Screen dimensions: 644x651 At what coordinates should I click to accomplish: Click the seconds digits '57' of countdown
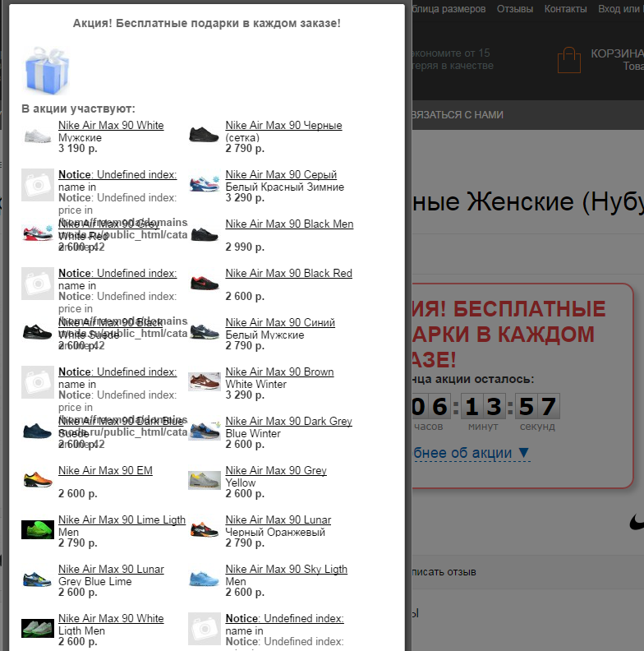click(537, 406)
